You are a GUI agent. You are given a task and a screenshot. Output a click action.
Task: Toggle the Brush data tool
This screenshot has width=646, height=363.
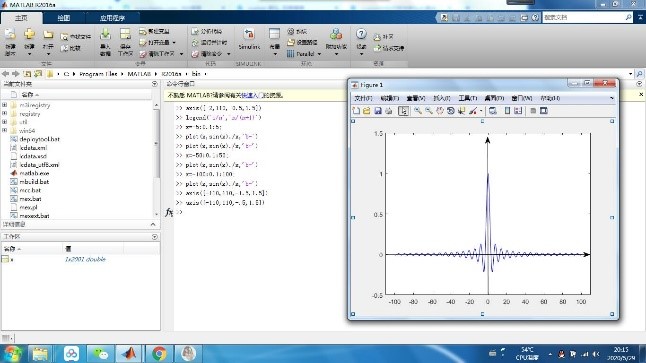click(473, 111)
